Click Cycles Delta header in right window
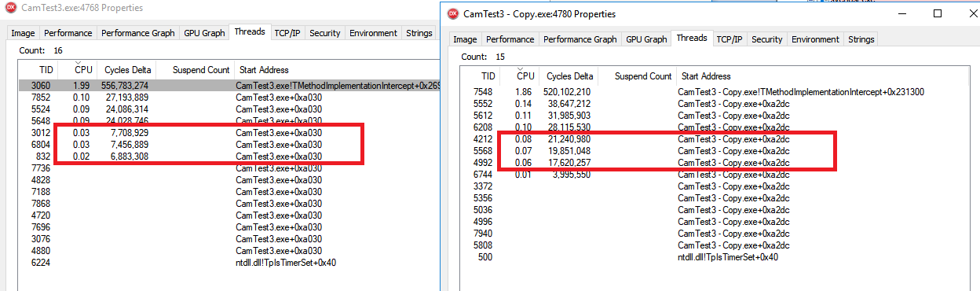Image resolution: width=980 pixels, height=291 pixels. [x=569, y=76]
